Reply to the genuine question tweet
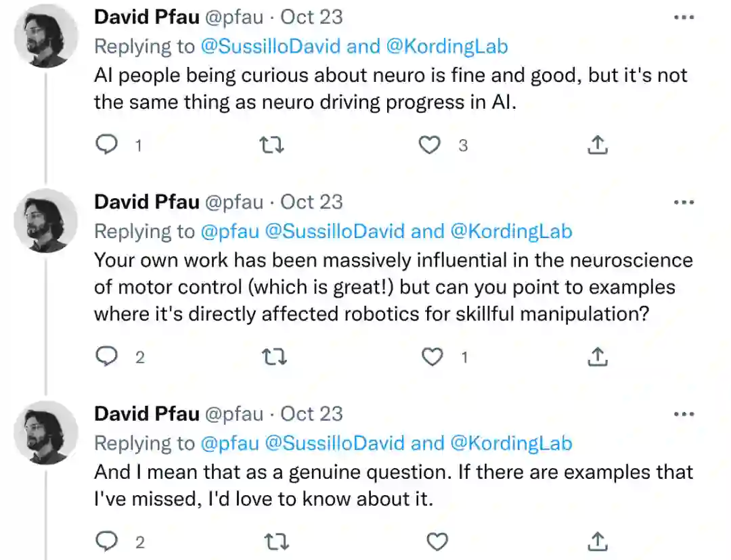Viewport: 731px width, 560px height. [106, 541]
